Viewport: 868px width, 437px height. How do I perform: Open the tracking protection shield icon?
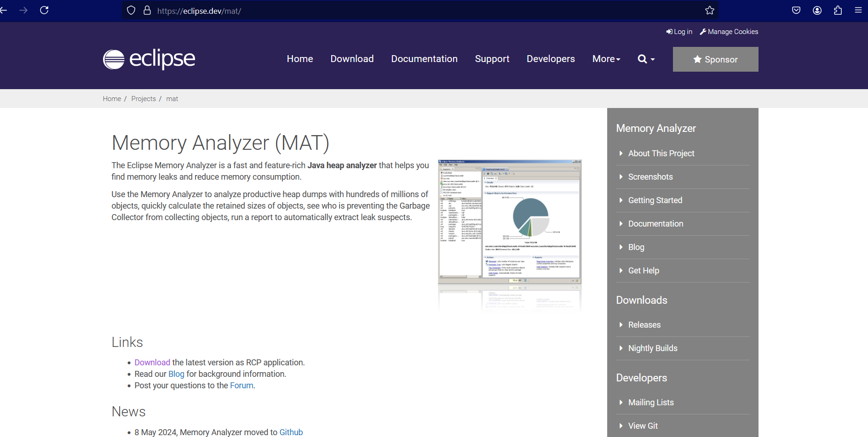click(131, 10)
